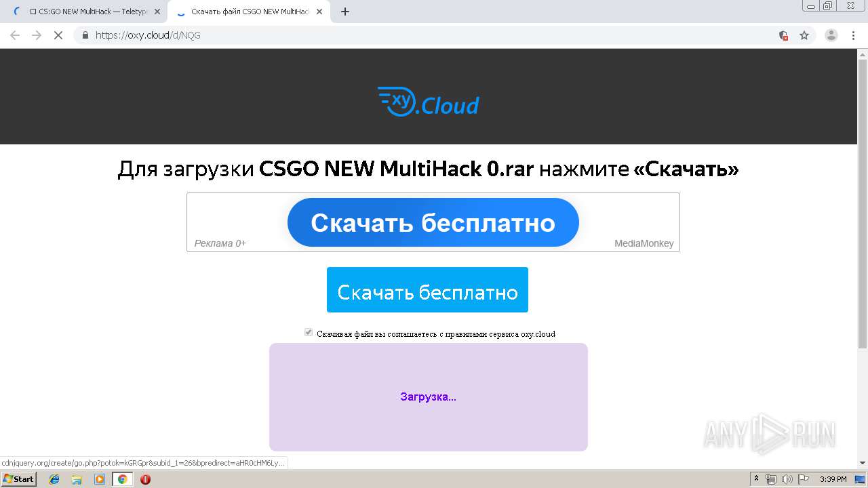Bookmark this page with the star icon
Image resolution: width=868 pixels, height=488 pixels.
(804, 35)
